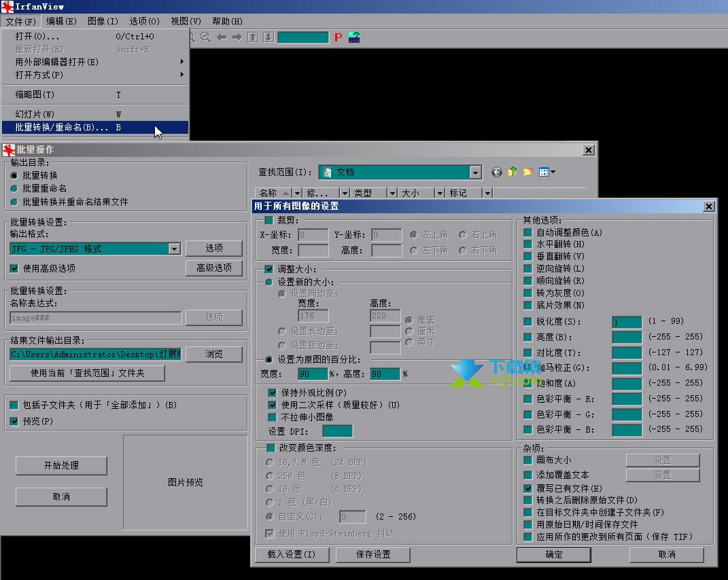Choose 缩略图(T) menu entry
Viewport: 728px width, 580px height.
click(95, 94)
